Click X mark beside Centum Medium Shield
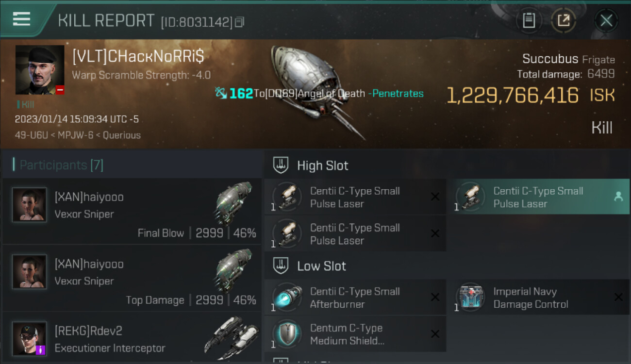Screen dimensions: 631x364 (x=435, y=334)
